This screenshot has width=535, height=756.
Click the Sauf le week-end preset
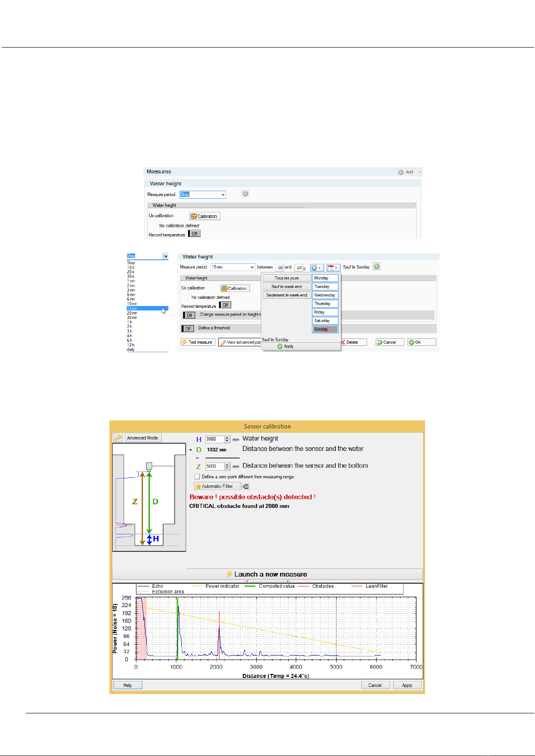coord(287,287)
